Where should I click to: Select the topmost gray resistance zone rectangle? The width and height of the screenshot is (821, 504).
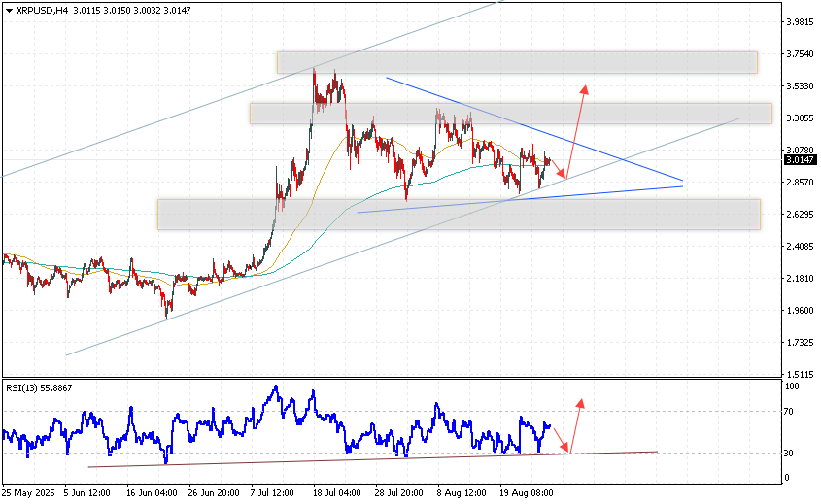[517, 62]
